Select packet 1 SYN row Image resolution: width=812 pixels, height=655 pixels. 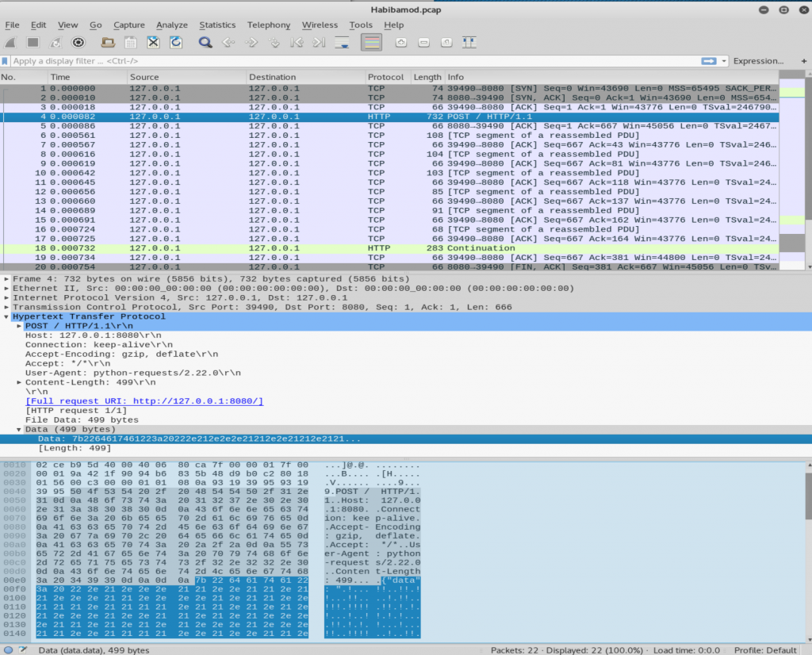[x=389, y=89]
